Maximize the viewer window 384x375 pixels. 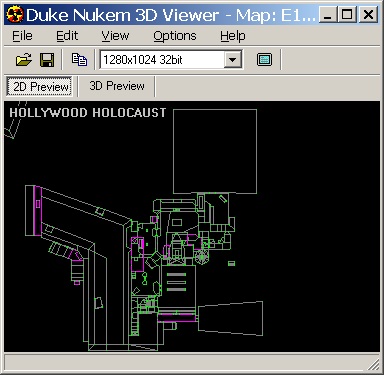347,15
